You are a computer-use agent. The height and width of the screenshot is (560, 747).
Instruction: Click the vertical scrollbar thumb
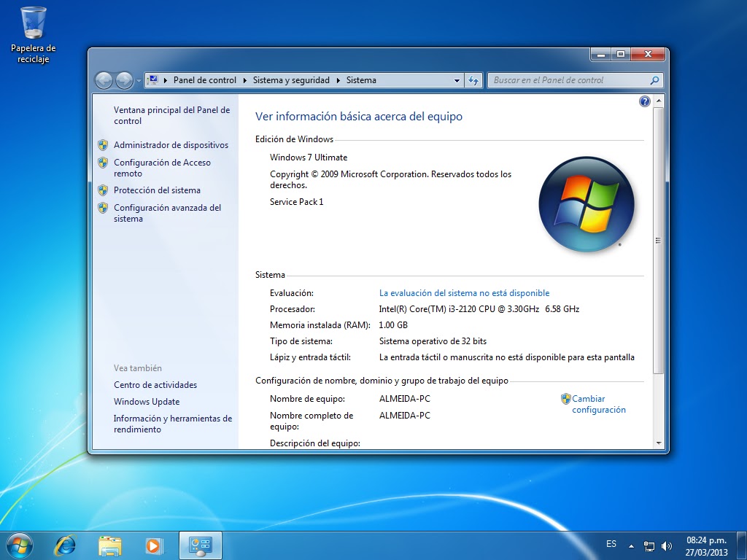tap(659, 241)
